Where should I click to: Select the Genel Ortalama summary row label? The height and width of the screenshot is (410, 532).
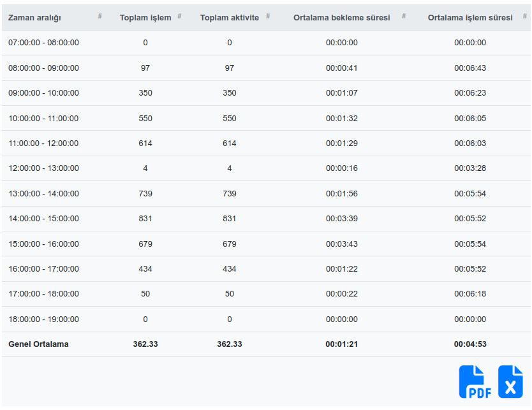[x=38, y=344]
